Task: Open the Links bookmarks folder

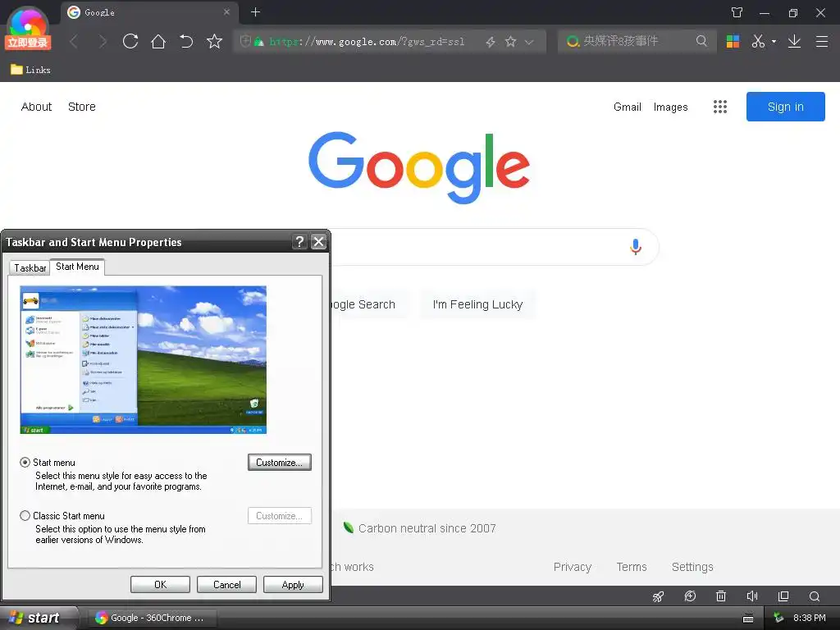Action: pos(30,70)
